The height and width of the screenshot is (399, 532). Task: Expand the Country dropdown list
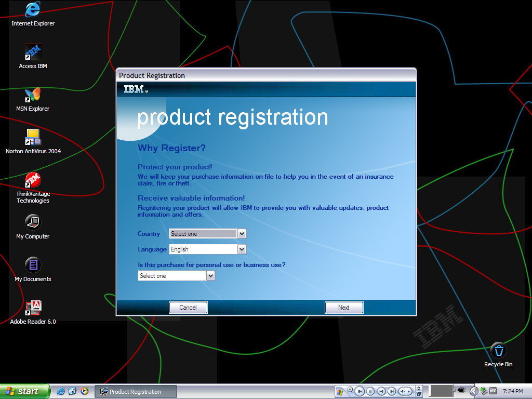point(241,234)
